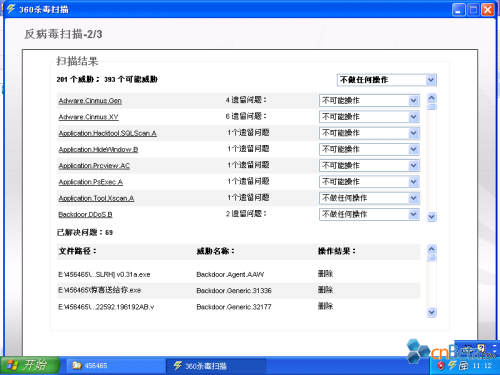Click the language input tray icon

tap(463, 366)
